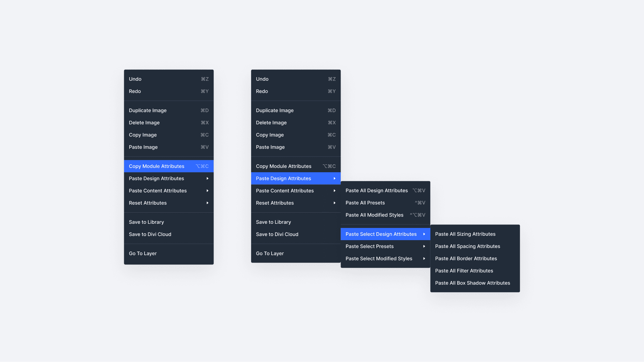The height and width of the screenshot is (362, 644).
Task: Choose Paste All Box Shadow Attributes
Action: coord(472,283)
